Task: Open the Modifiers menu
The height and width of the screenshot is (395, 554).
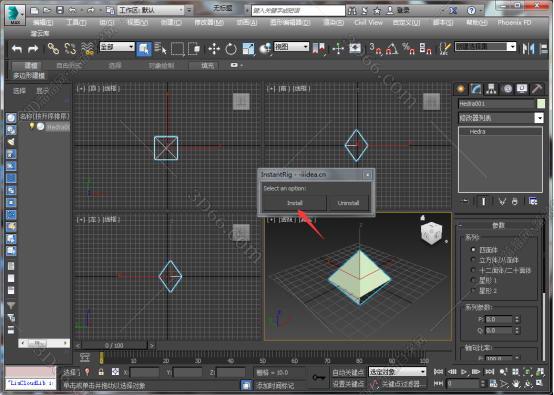Action: click(209, 23)
